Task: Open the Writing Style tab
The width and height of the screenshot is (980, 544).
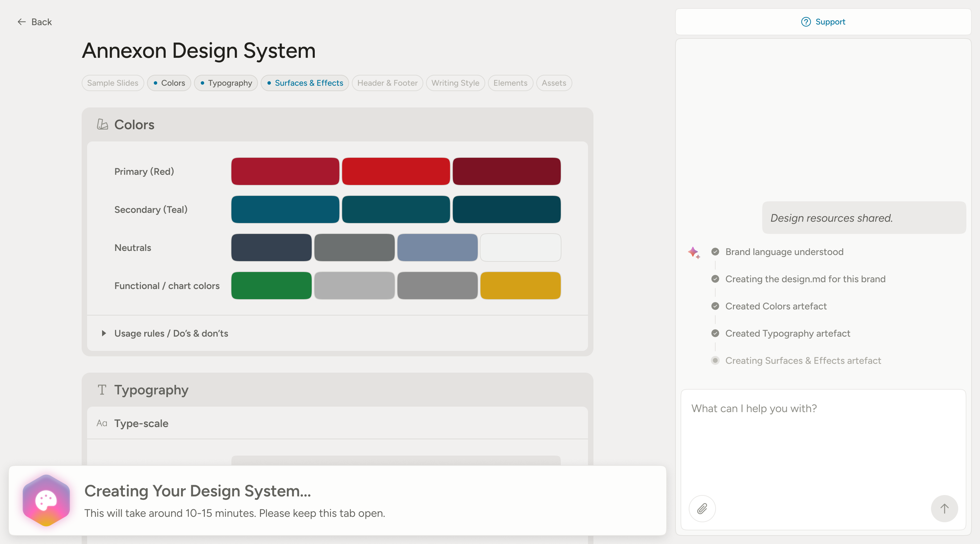Action: [455, 83]
